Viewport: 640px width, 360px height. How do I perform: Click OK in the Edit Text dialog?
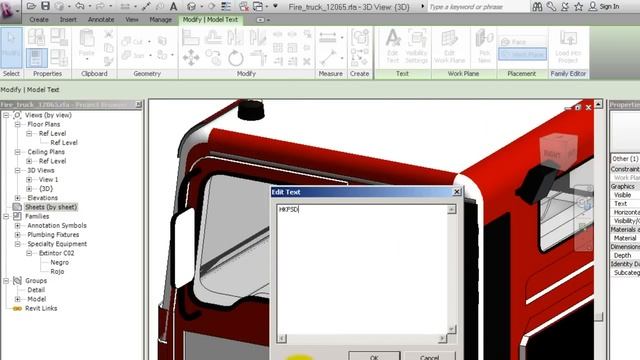click(374, 356)
